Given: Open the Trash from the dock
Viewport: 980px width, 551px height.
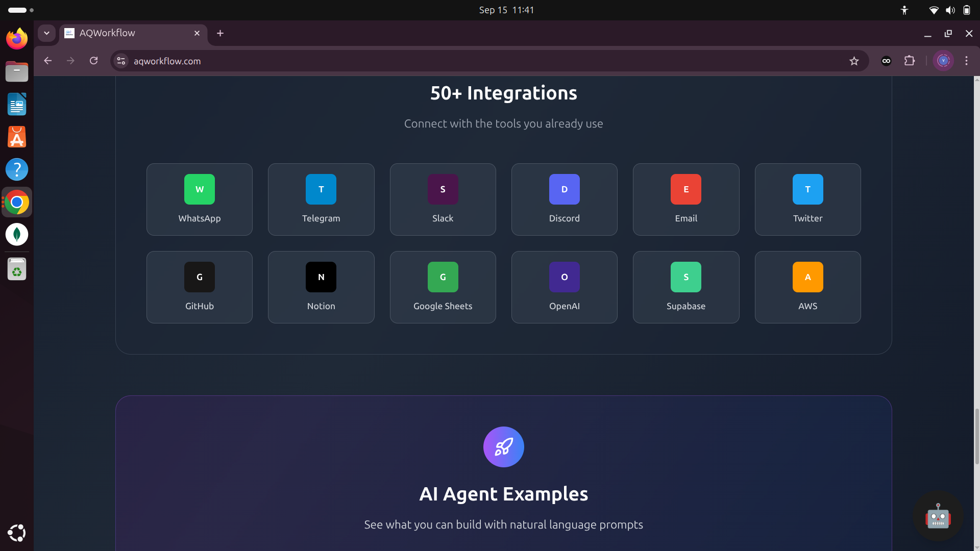Looking at the screenshot, I should pyautogui.click(x=17, y=269).
